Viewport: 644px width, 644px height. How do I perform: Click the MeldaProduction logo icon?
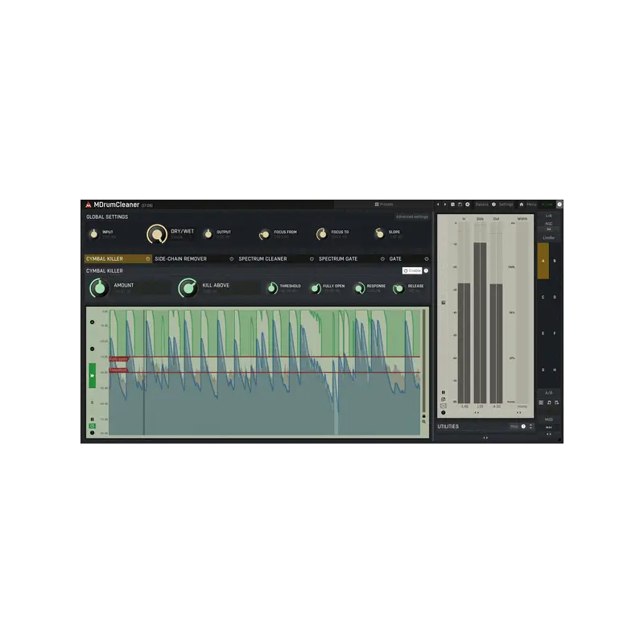(x=88, y=204)
